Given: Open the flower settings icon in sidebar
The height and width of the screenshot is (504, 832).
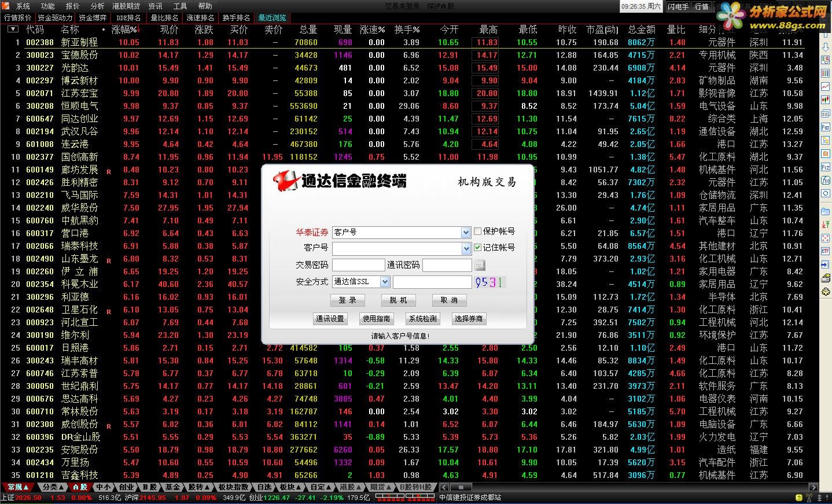Looking at the screenshot, I should coord(826,292).
